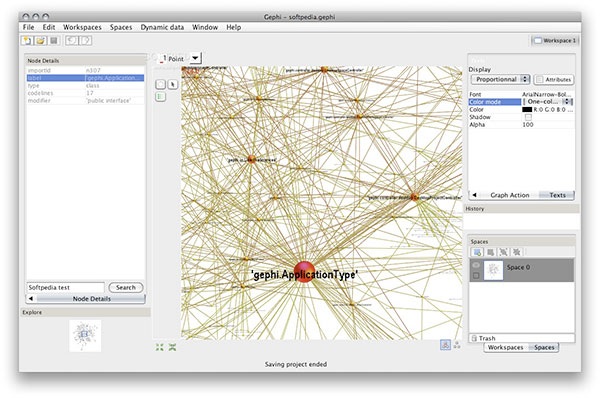This screenshot has height=398, width=600.
Task: Open the Proportionnal display dropdown
Action: [x=501, y=79]
